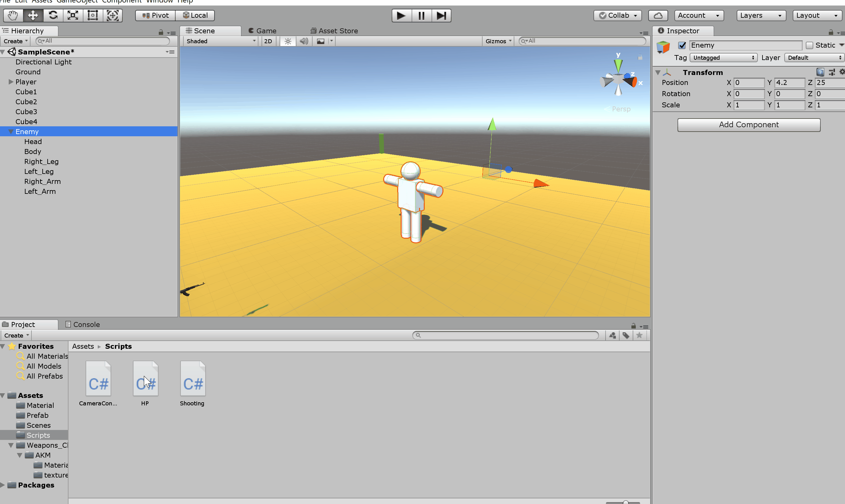Open the Tag Untagged dropdown

[723, 58]
